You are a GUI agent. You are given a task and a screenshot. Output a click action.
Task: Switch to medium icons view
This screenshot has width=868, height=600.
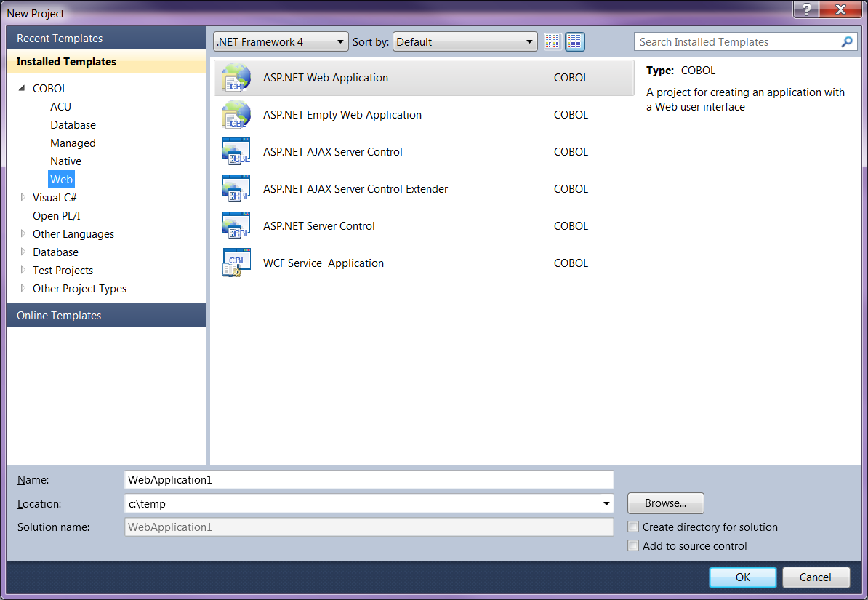tap(574, 41)
